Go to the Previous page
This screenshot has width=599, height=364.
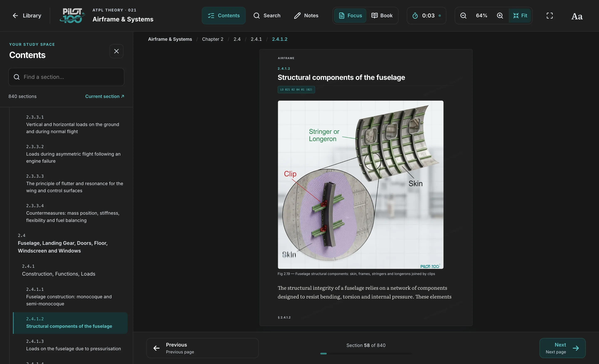pyautogui.click(x=203, y=348)
